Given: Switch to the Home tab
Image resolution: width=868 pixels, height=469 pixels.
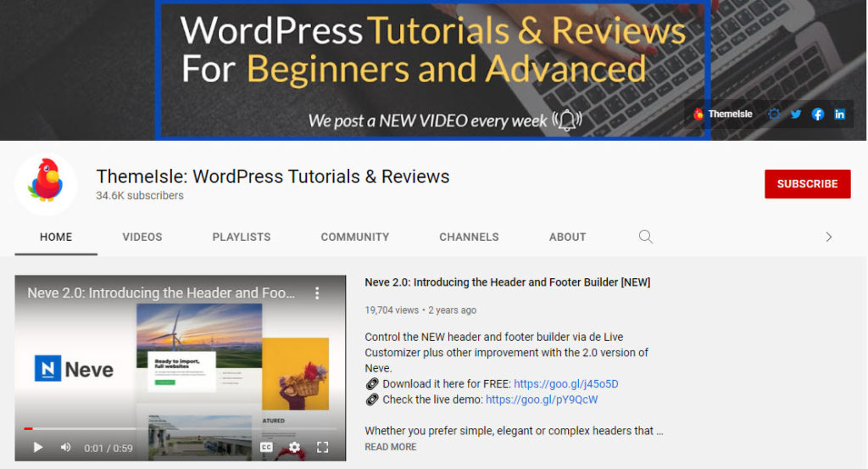Looking at the screenshot, I should point(56,237).
